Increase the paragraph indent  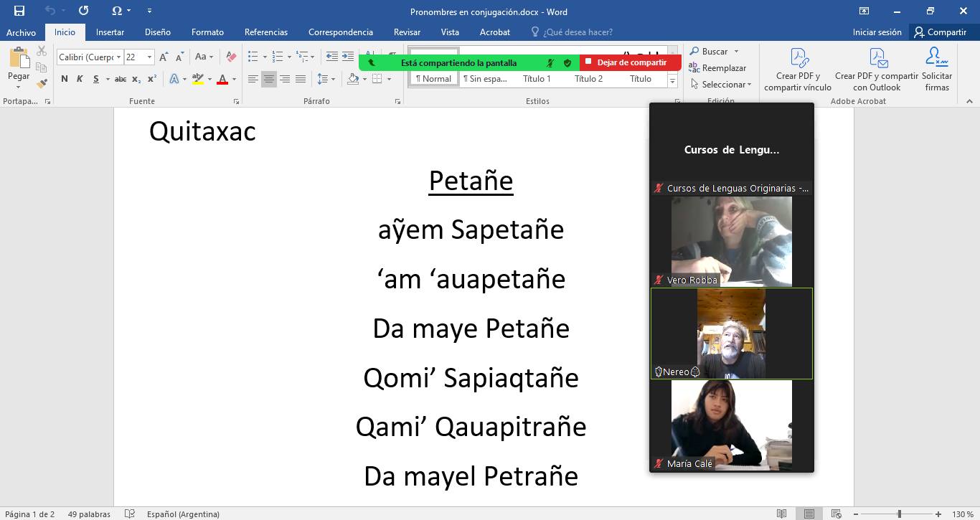[348, 57]
